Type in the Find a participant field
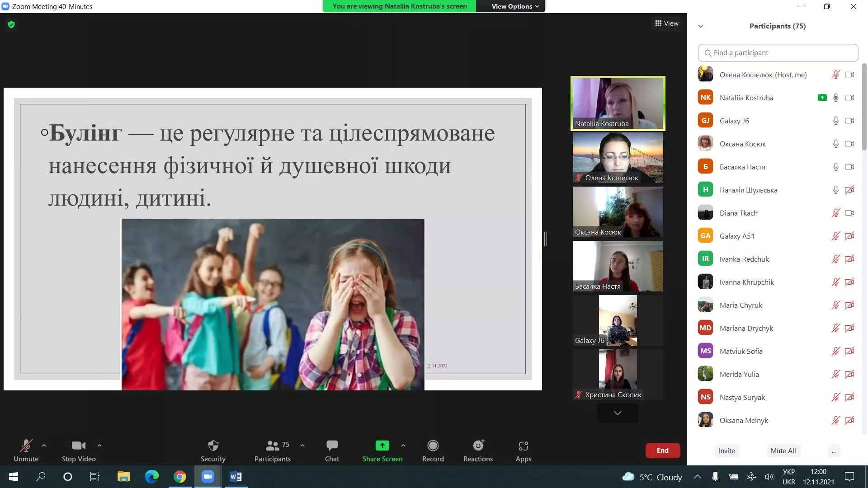This screenshot has width=868, height=488. [778, 52]
